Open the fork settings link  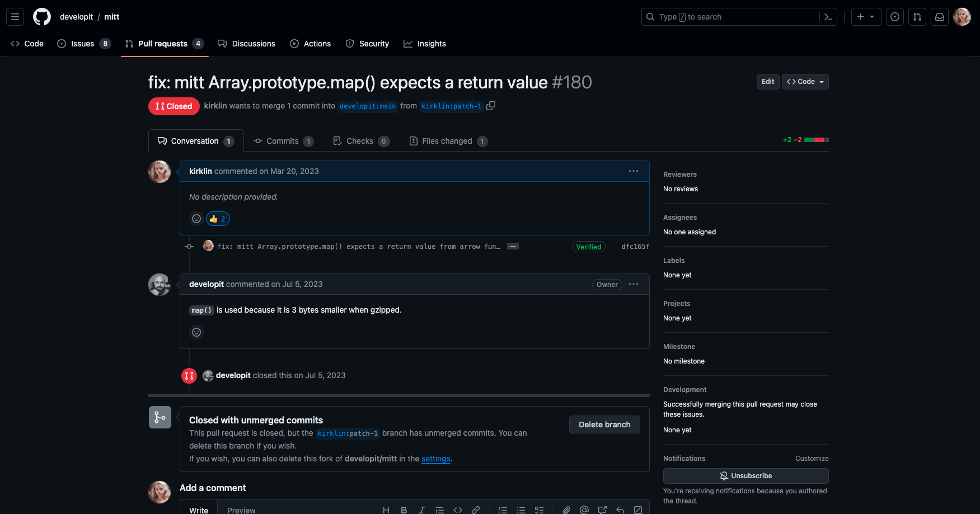[x=435, y=459]
